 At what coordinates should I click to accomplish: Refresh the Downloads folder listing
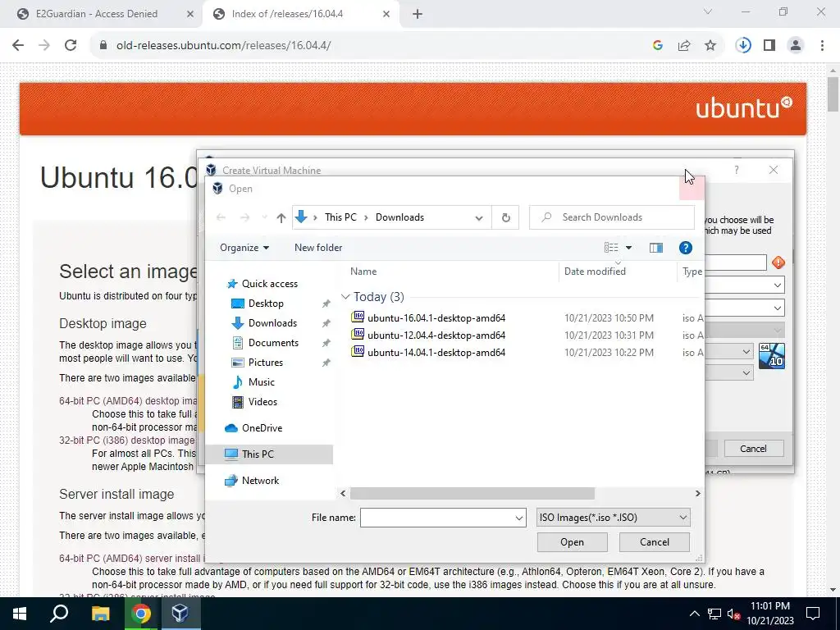pos(505,217)
